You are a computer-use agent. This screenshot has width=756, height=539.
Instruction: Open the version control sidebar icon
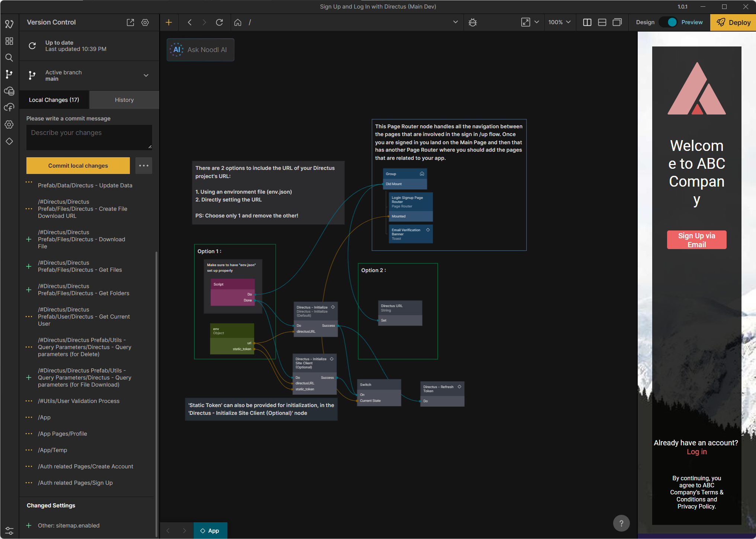[x=9, y=74]
